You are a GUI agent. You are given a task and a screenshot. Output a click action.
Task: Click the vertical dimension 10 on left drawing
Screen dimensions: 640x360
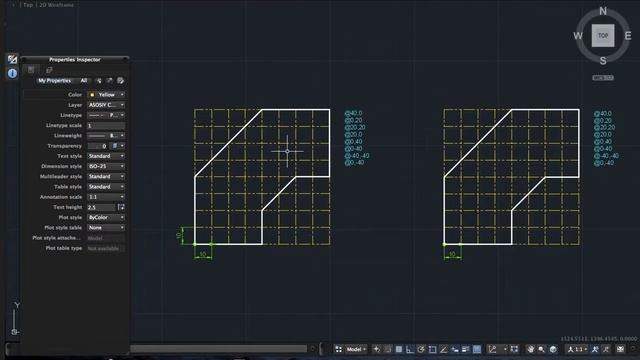179,236
